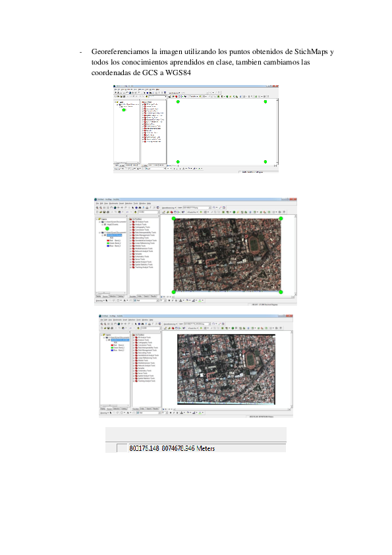Expand Data Management Tools in middle screenshot
Image resolution: width=392 pixels, height=555 pixels.
click(130, 235)
